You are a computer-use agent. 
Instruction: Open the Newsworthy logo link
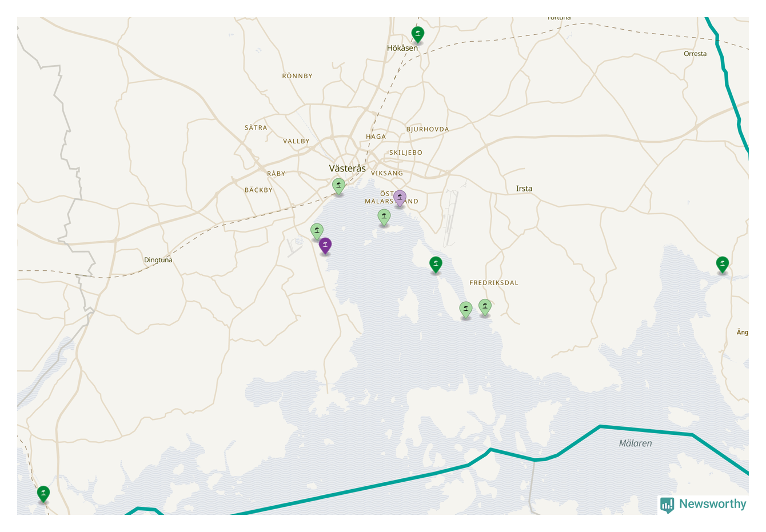pyautogui.click(x=703, y=504)
